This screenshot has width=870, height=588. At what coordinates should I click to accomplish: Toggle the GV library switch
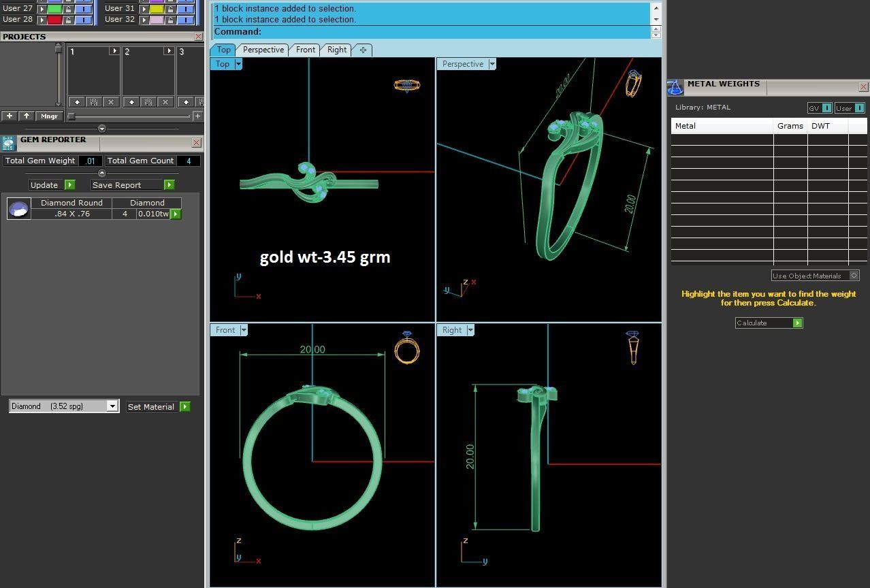click(826, 108)
